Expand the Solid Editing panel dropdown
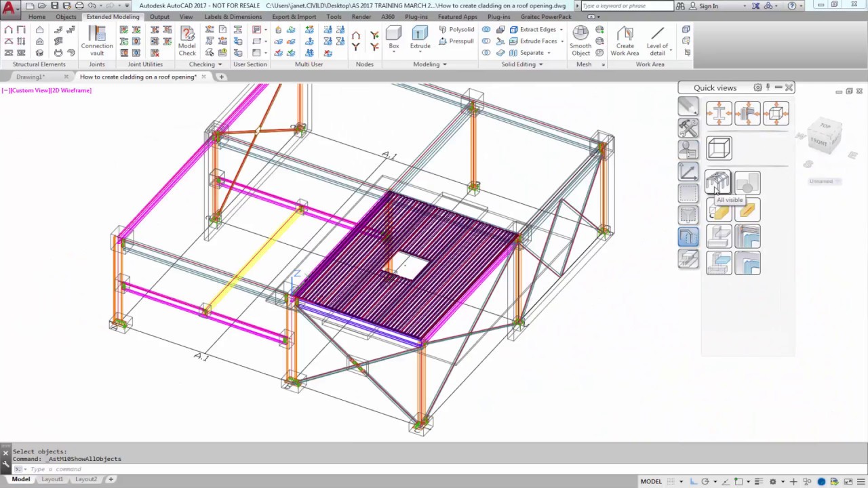This screenshot has height=488, width=868. (x=540, y=64)
